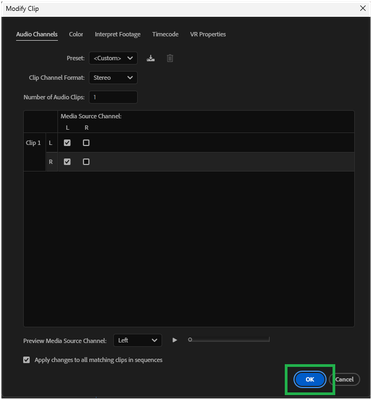Uncheck Clip 1 R row, L source checkbox
The width and height of the screenshot is (372, 400).
tap(67, 162)
